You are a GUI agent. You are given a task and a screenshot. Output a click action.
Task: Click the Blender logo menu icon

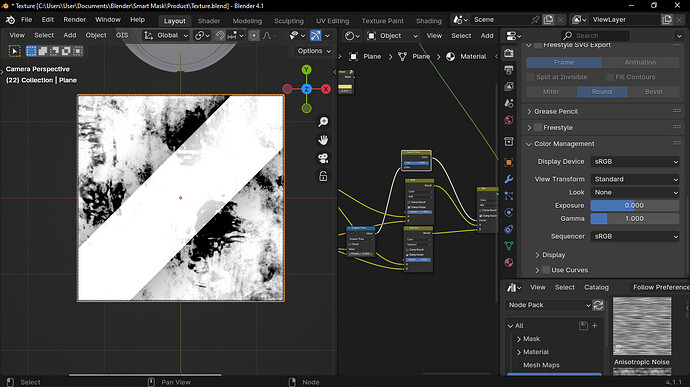click(x=10, y=20)
